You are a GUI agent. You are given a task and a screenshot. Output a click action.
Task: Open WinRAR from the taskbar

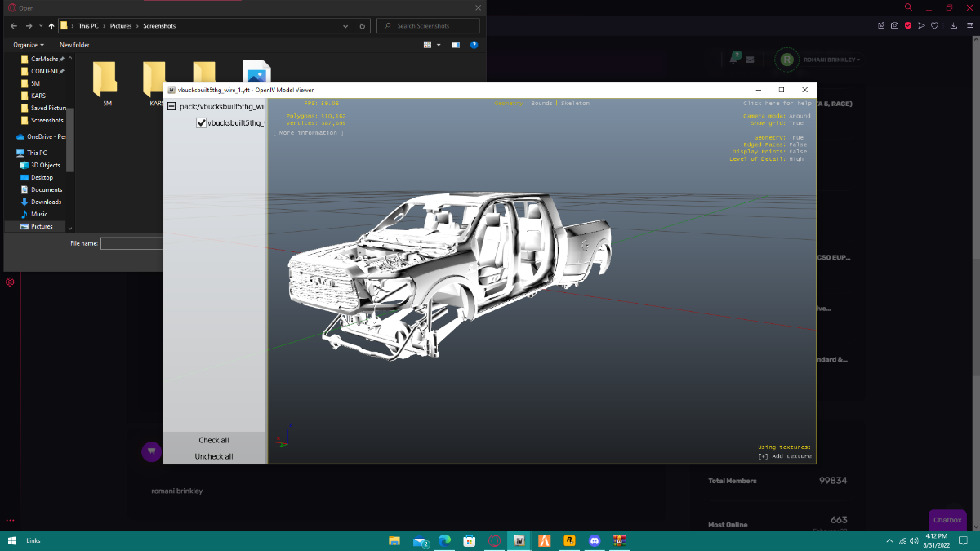(619, 540)
